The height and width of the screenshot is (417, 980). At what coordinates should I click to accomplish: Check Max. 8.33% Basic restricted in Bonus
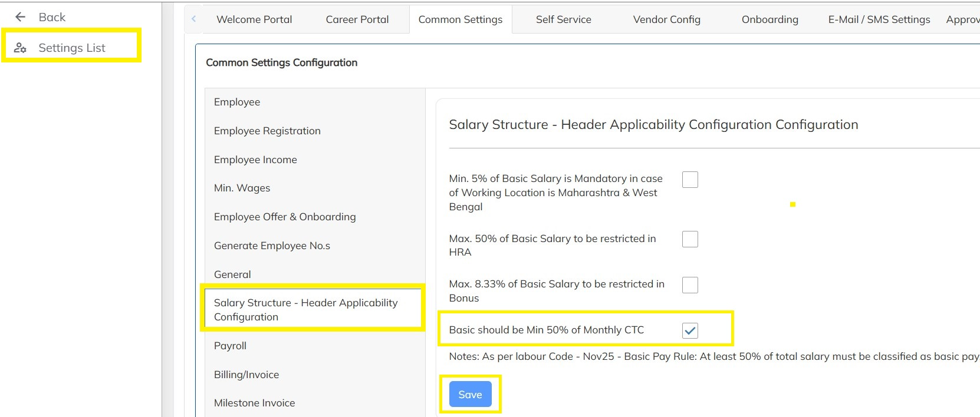(690, 285)
